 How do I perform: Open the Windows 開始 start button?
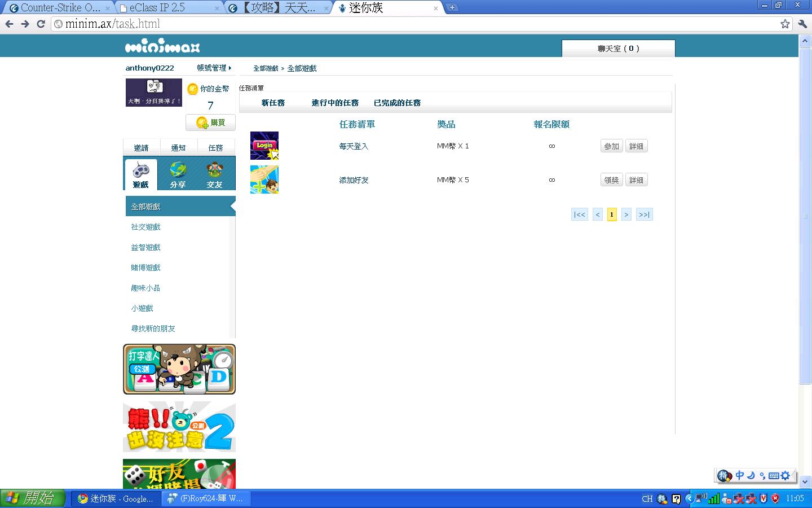(x=33, y=498)
